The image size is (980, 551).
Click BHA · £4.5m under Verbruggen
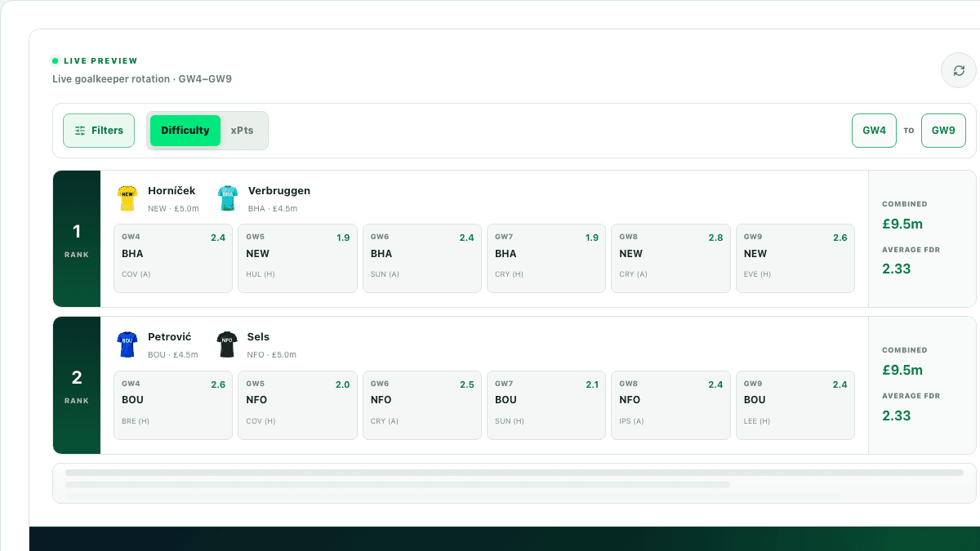(273, 209)
